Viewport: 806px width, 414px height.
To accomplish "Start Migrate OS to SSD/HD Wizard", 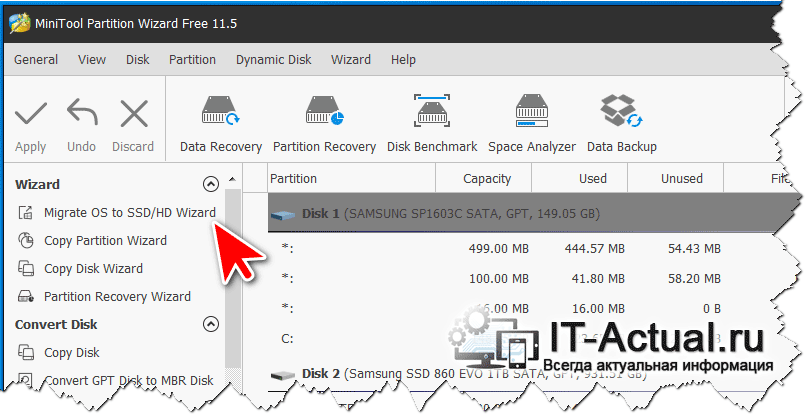I will [x=130, y=212].
